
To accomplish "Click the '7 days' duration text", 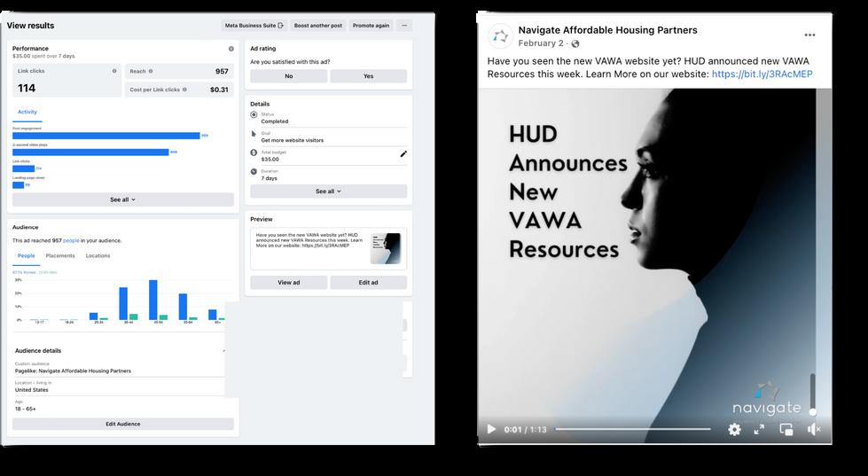I will 269,178.
